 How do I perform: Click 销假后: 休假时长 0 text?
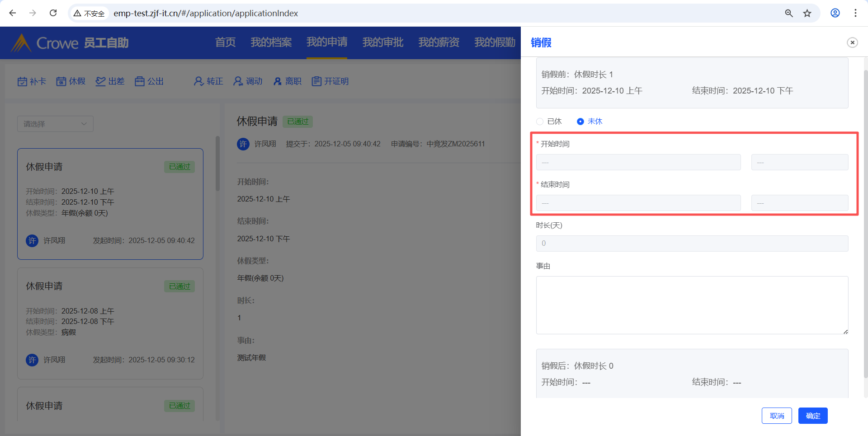pyautogui.click(x=577, y=366)
